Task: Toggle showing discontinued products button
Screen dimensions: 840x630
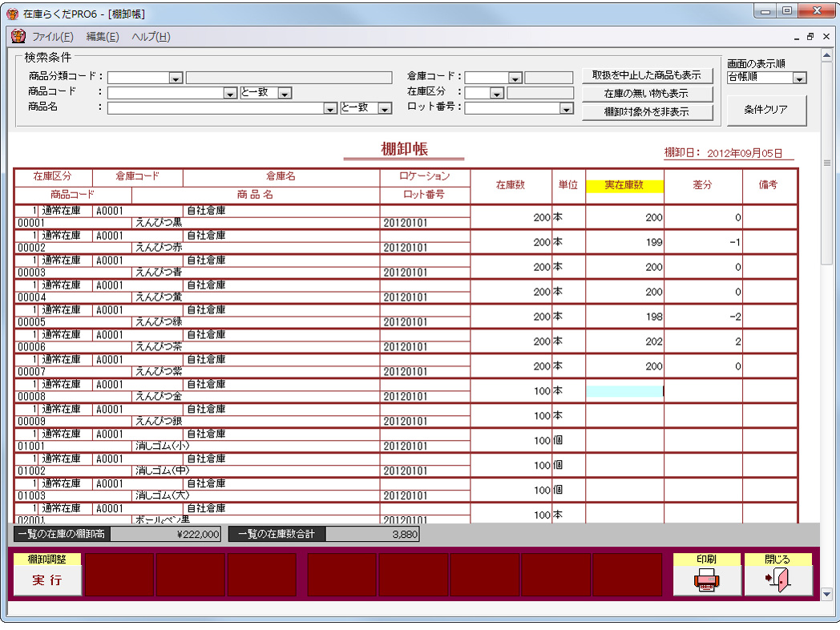Action: point(647,75)
